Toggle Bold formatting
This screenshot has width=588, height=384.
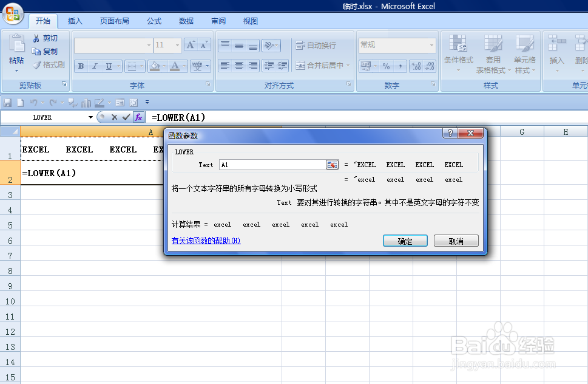point(81,66)
